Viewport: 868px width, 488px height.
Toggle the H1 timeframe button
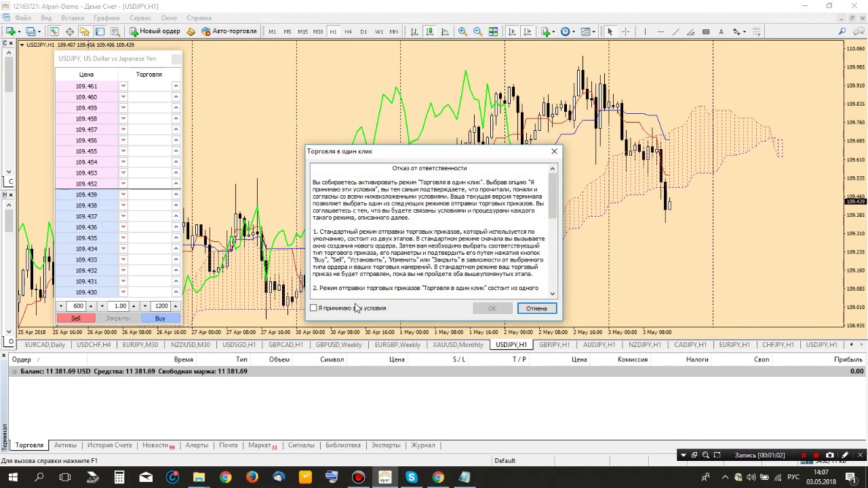click(333, 31)
